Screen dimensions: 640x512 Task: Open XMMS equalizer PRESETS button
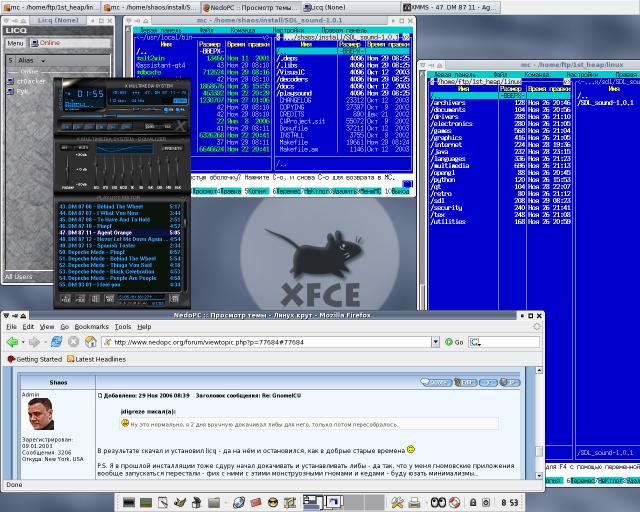(x=172, y=148)
